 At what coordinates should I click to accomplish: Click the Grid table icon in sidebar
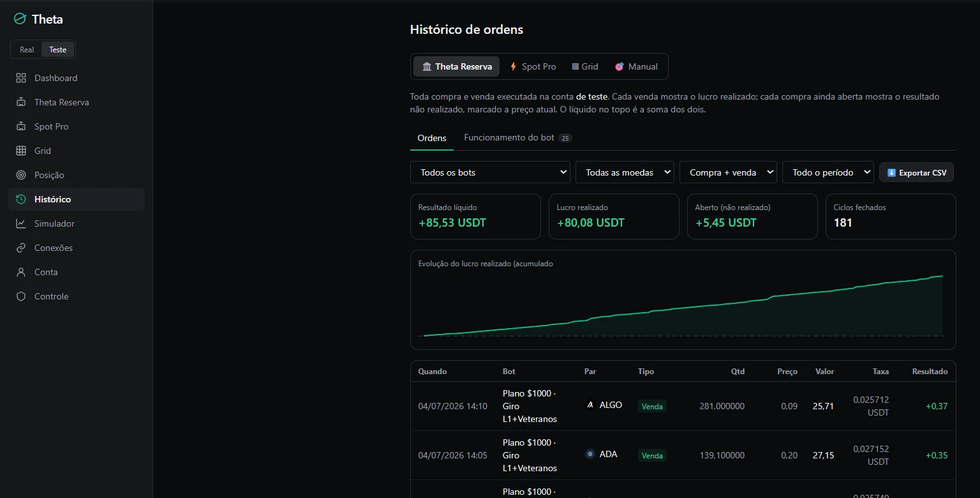point(21,151)
